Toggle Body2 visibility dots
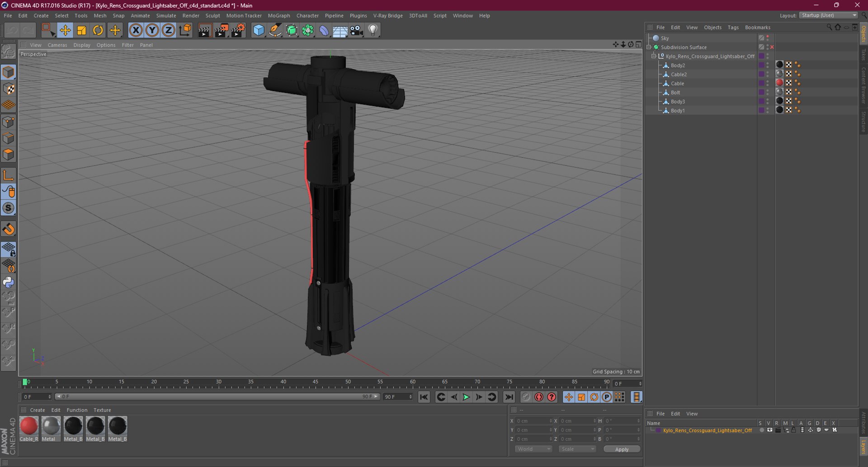Viewport: 868px width, 467px height. [x=768, y=65]
